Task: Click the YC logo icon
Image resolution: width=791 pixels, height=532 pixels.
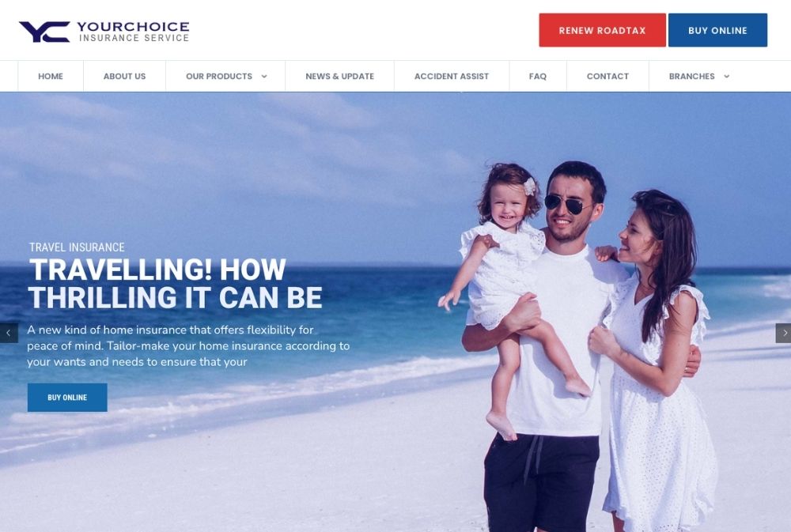Action: (44, 32)
